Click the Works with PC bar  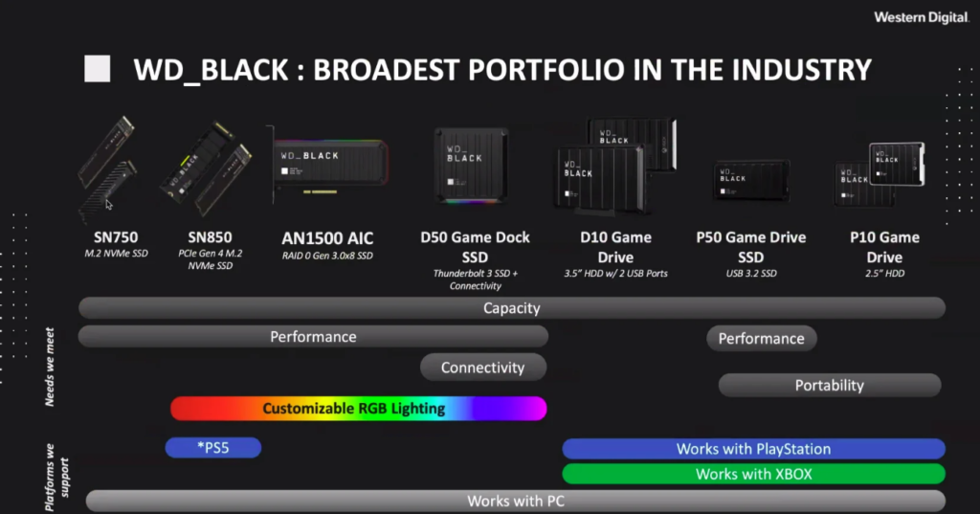coord(516,501)
